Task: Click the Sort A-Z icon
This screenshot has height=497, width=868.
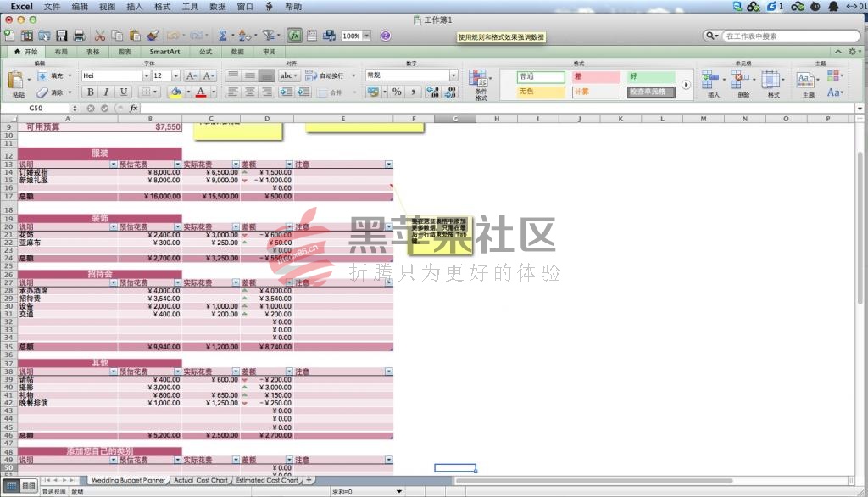Action: pos(245,36)
